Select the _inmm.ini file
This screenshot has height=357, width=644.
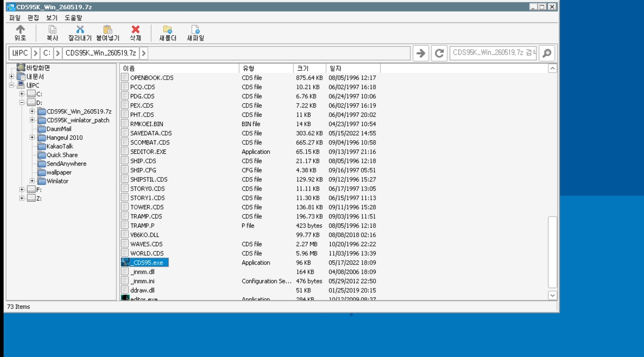coord(142,281)
